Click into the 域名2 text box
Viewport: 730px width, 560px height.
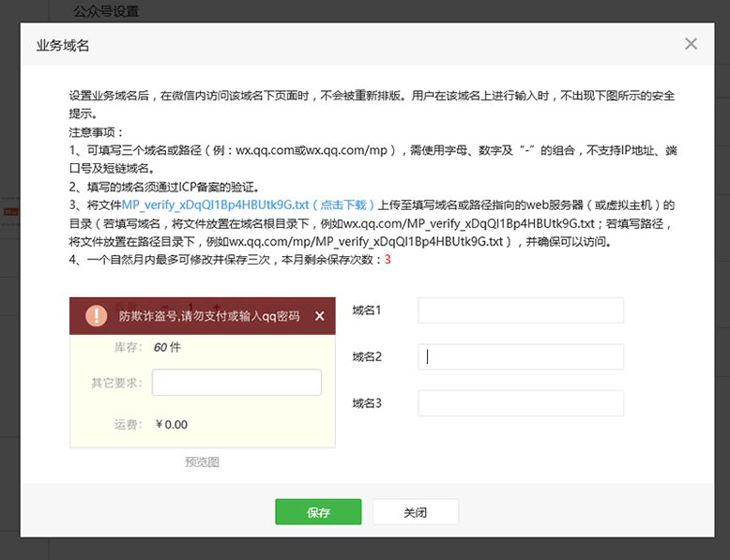[521, 356]
